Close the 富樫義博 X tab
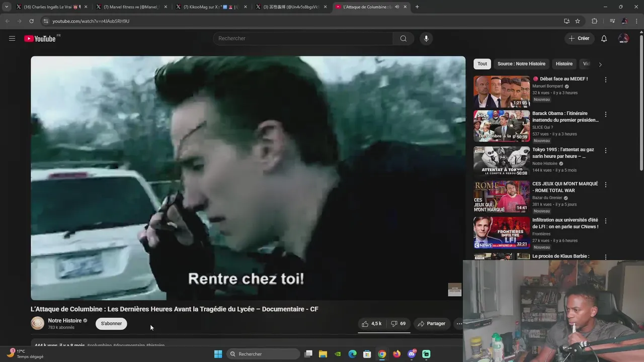The width and height of the screenshot is (644, 362). click(326, 7)
